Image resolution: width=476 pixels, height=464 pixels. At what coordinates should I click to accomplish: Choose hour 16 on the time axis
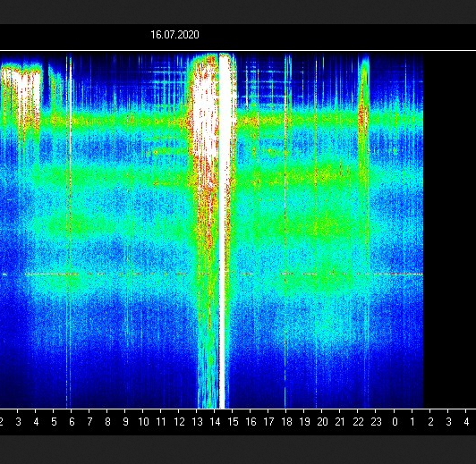point(251,422)
